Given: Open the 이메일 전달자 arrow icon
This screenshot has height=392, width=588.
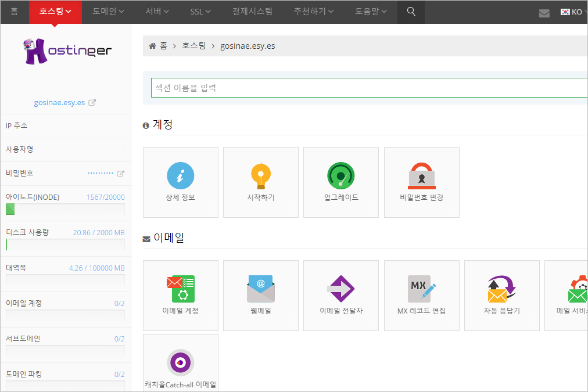Looking at the screenshot, I should 340,289.
